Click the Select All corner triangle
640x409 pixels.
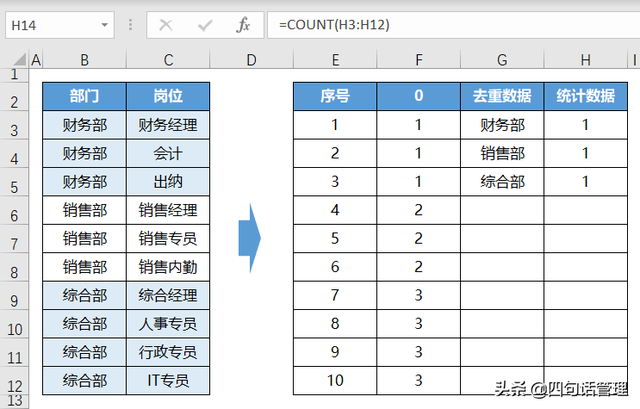[20, 60]
